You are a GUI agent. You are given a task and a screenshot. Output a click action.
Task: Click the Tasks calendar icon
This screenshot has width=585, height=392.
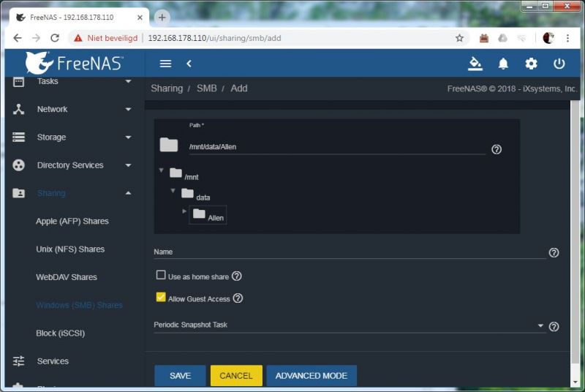[x=18, y=81]
